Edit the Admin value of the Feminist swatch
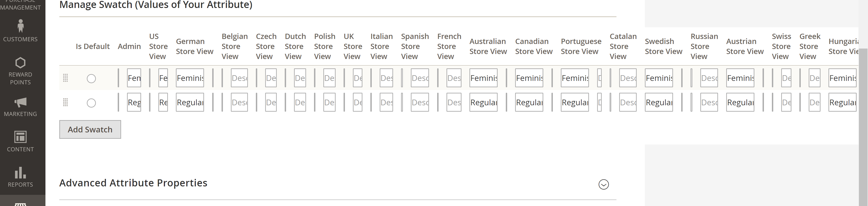 134,78
